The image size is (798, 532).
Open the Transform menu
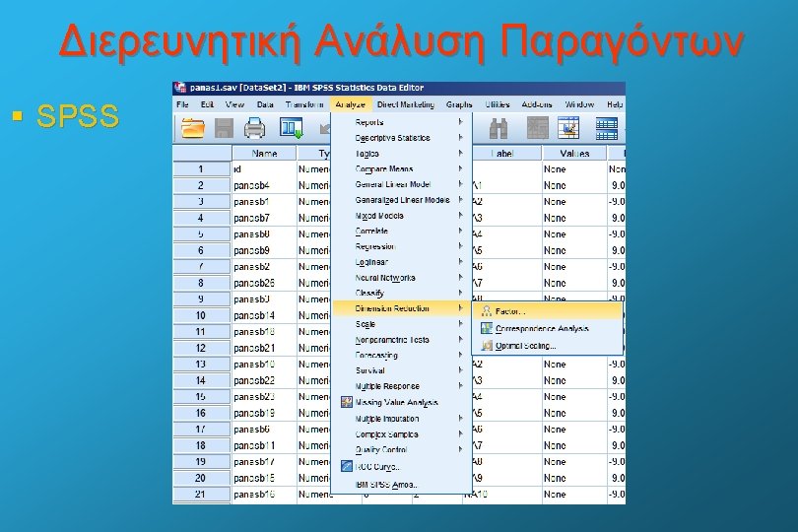pyautogui.click(x=304, y=104)
